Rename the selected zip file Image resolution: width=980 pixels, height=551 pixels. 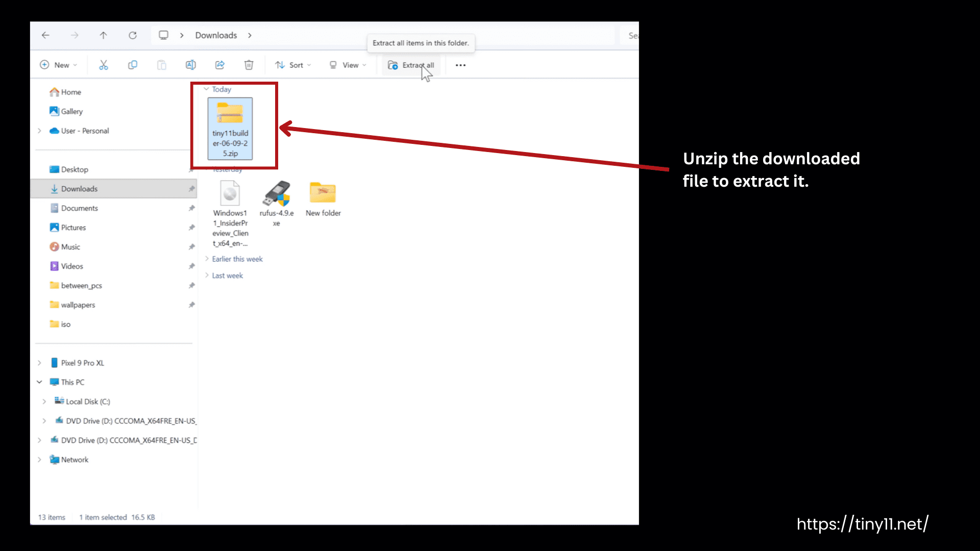point(191,65)
